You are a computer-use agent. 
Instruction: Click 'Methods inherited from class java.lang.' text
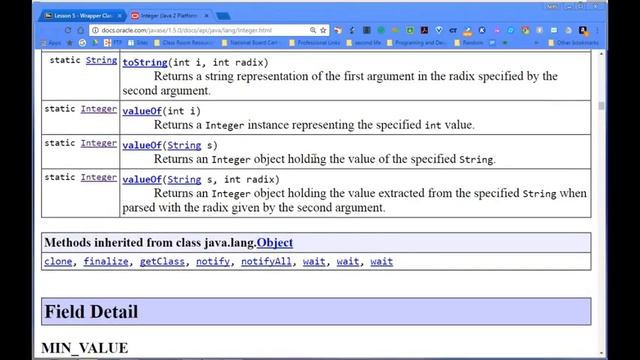[x=150, y=242]
